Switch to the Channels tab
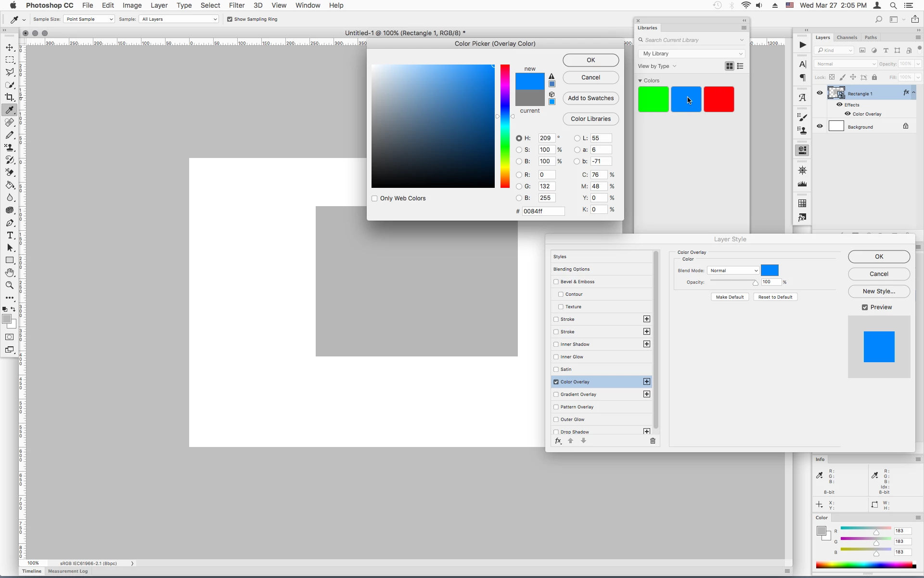 click(847, 38)
